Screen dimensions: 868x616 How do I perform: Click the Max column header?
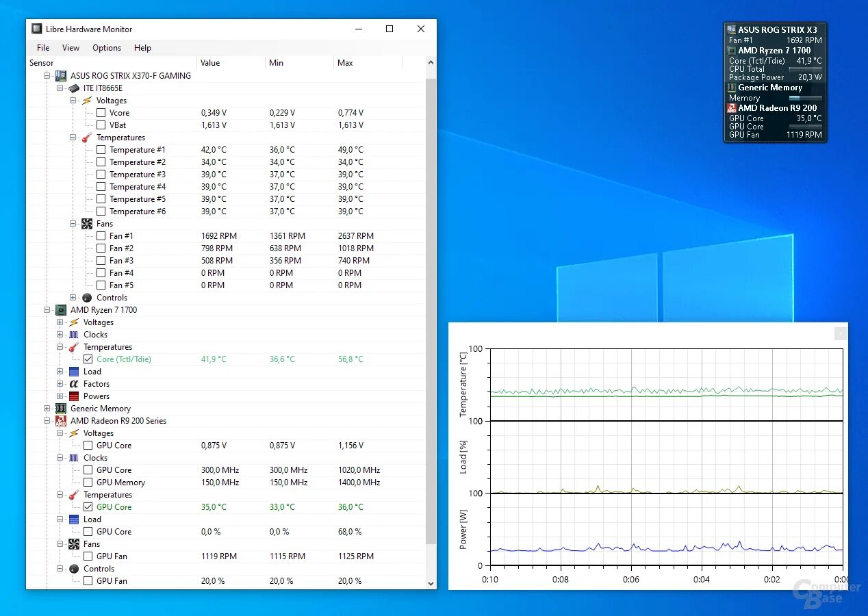368,63
